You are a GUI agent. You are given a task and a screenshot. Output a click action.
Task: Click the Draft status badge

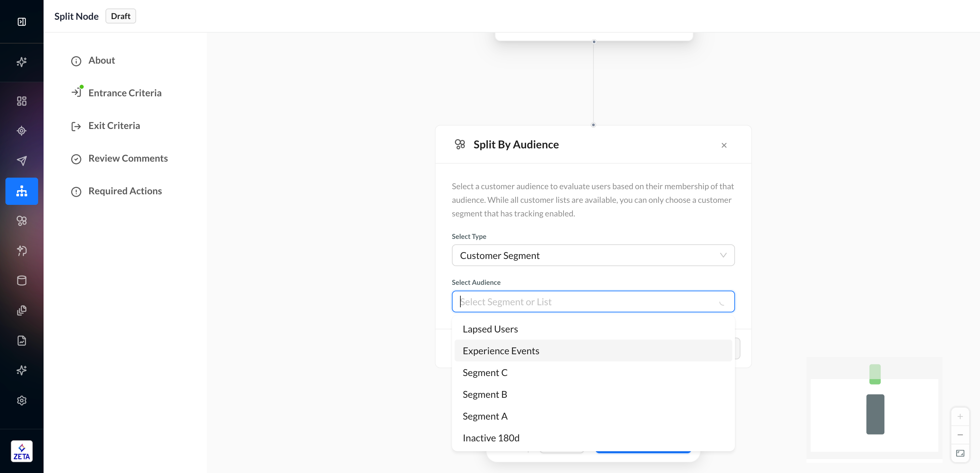120,16
